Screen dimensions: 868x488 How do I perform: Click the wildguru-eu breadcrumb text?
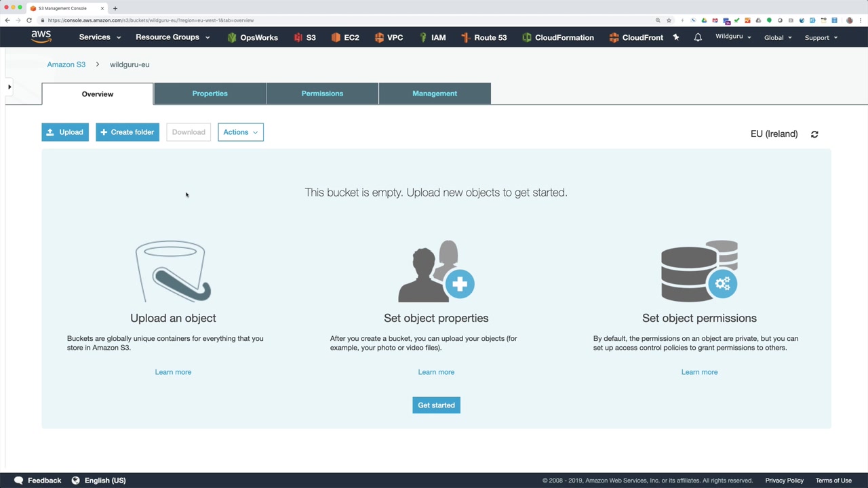tap(130, 64)
